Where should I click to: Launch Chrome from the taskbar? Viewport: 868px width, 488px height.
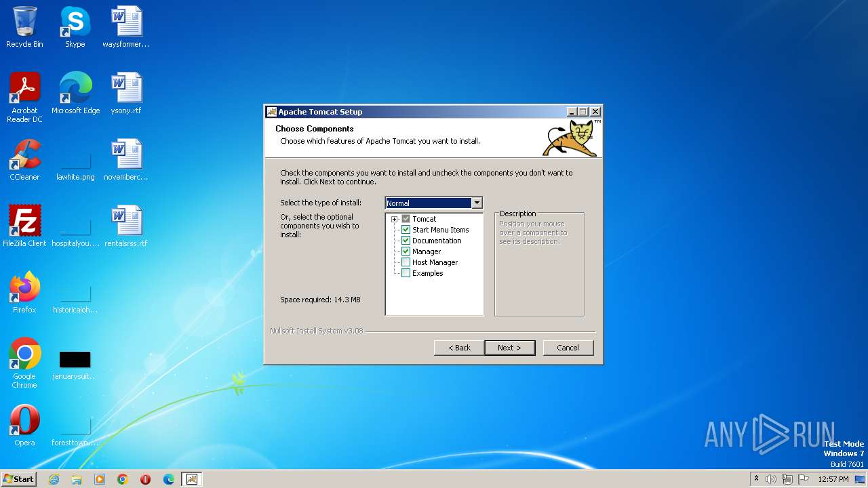tap(123, 479)
